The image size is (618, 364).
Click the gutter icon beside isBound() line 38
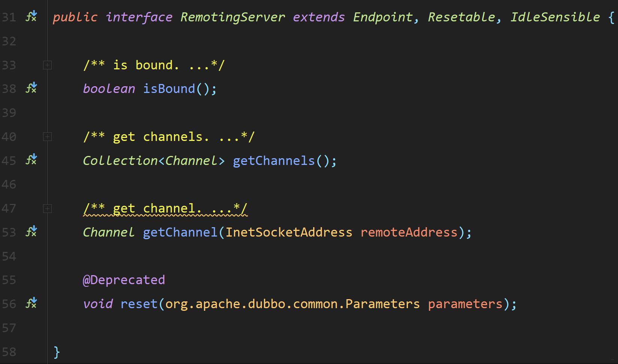click(x=31, y=88)
